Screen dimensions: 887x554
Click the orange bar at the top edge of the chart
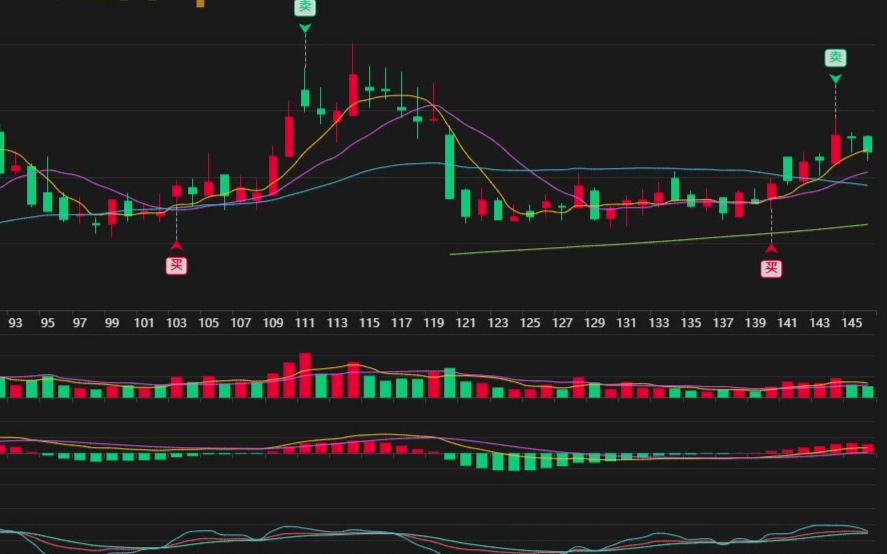point(200,3)
